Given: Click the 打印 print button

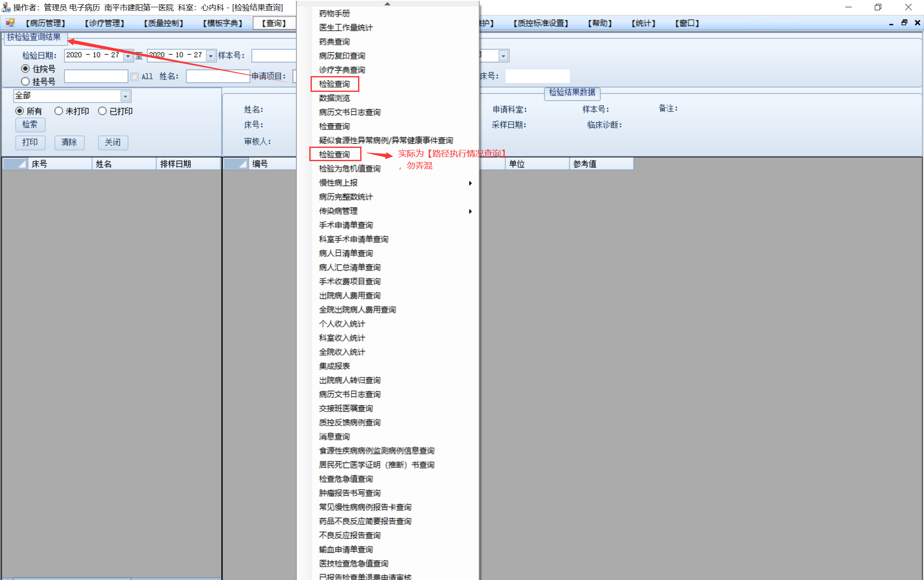Looking at the screenshot, I should (30, 142).
